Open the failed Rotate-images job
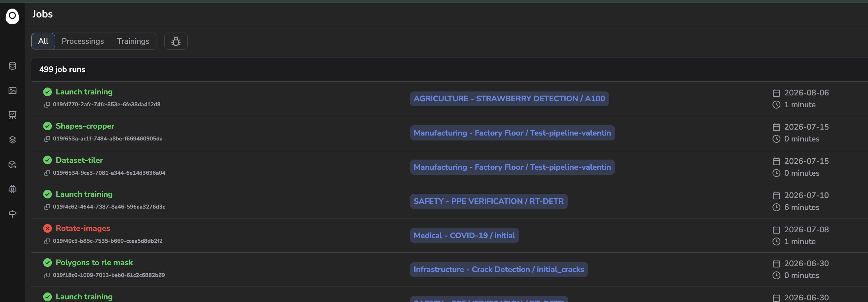This screenshot has height=302, width=868. coord(83,228)
